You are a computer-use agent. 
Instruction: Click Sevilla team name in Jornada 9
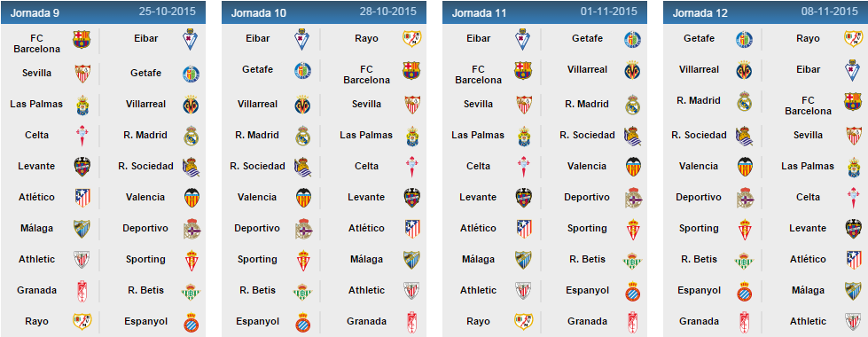click(x=37, y=73)
